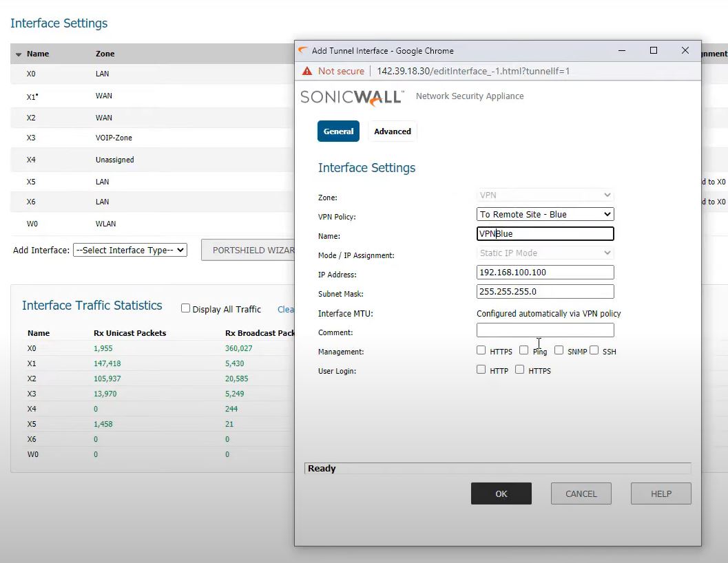This screenshot has width=728, height=563.
Task: Click the Comment text field
Action: [545, 330]
